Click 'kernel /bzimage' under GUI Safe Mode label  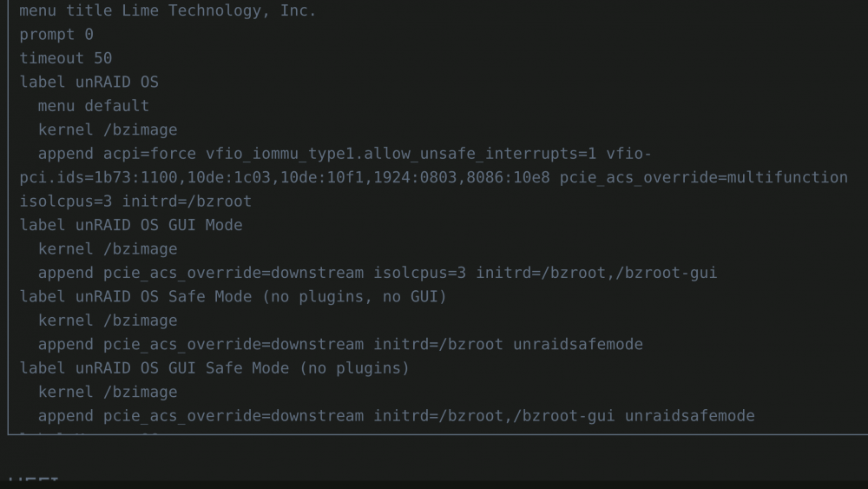(108, 392)
